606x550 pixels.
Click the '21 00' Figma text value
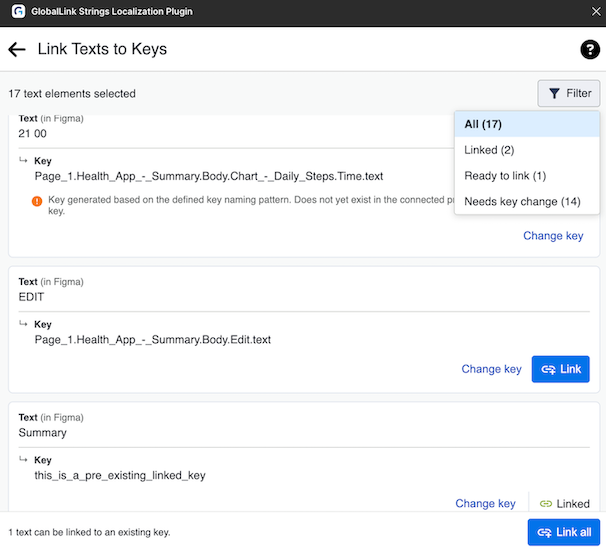pos(32,134)
